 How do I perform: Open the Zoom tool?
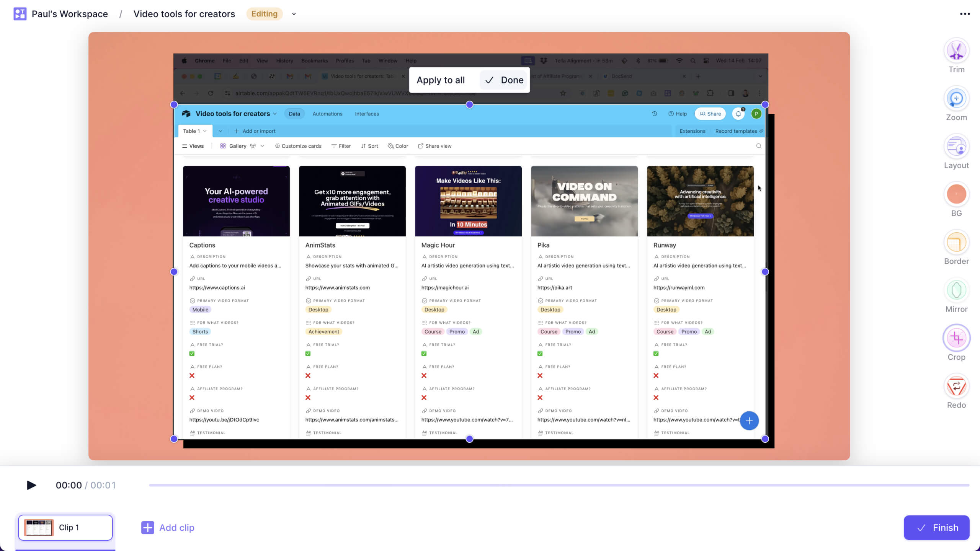click(x=956, y=99)
